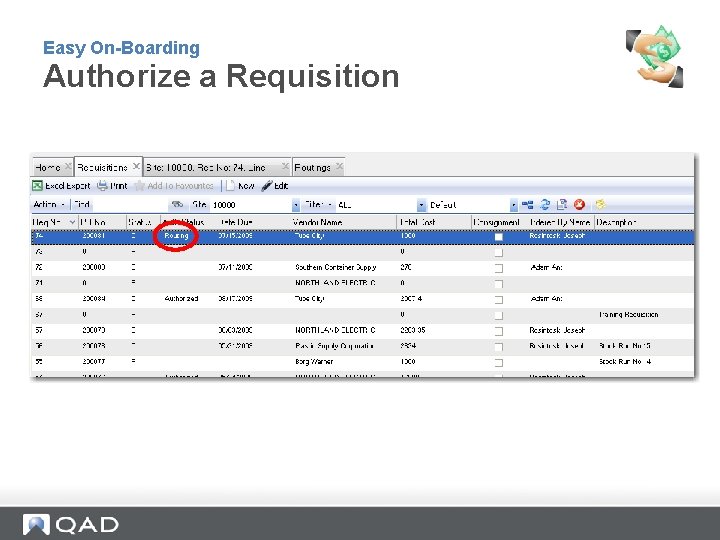Screen dimensions: 720x540
Task: Close the Requisitions tab using its X
Action: (x=136, y=166)
